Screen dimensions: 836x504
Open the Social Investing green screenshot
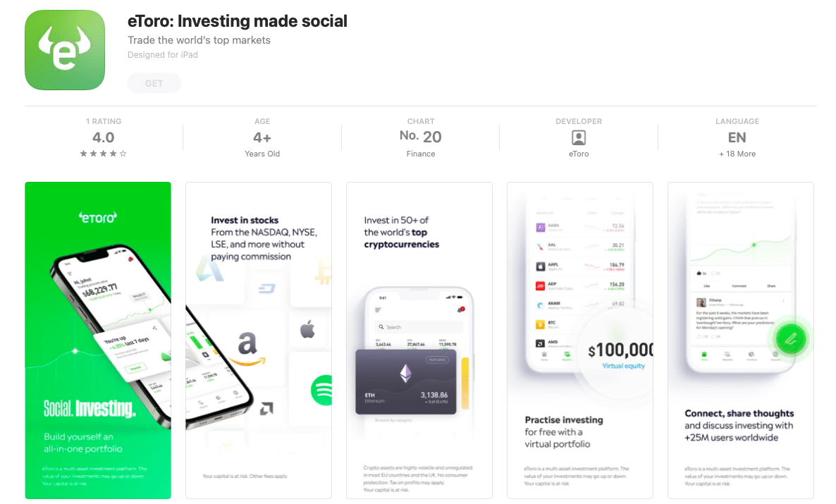(98, 340)
